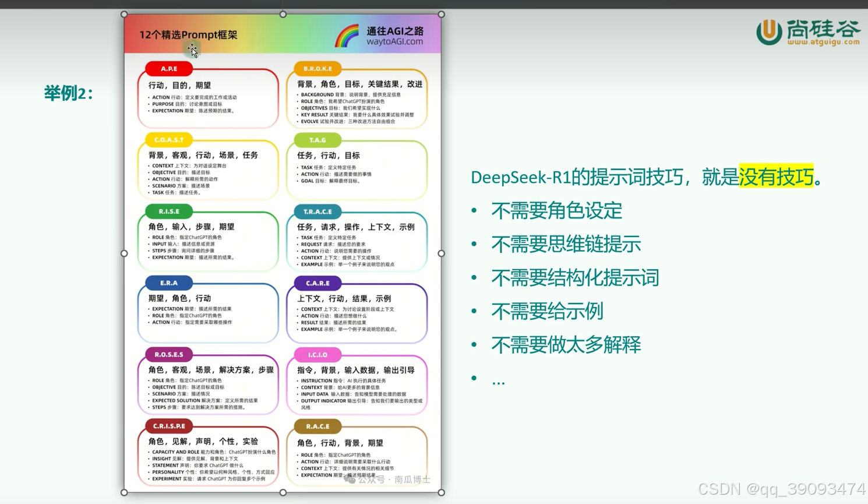Select the yellow C.O.A.S.T framework label
This screenshot has width=868, height=504.
tap(169, 140)
